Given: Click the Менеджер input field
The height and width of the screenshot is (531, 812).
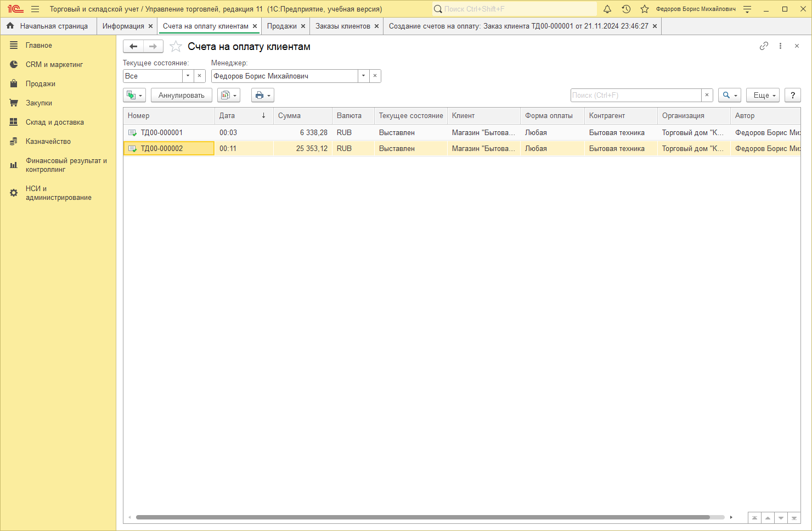Looking at the screenshot, I should pyautogui.click(x=285, y=76).
